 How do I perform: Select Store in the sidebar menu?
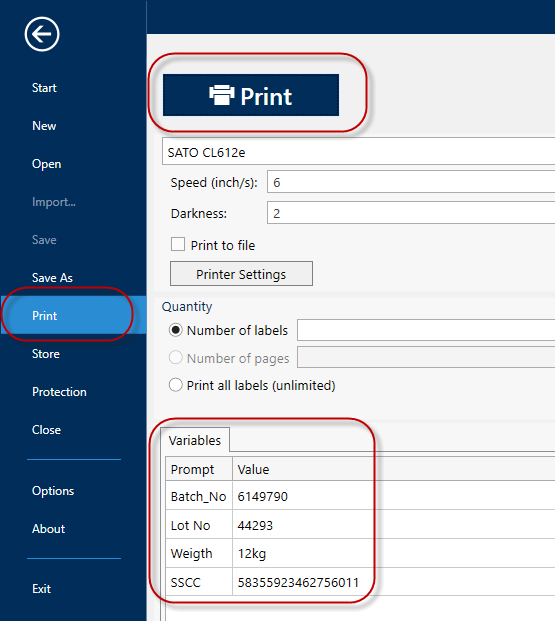click(46, 354)
